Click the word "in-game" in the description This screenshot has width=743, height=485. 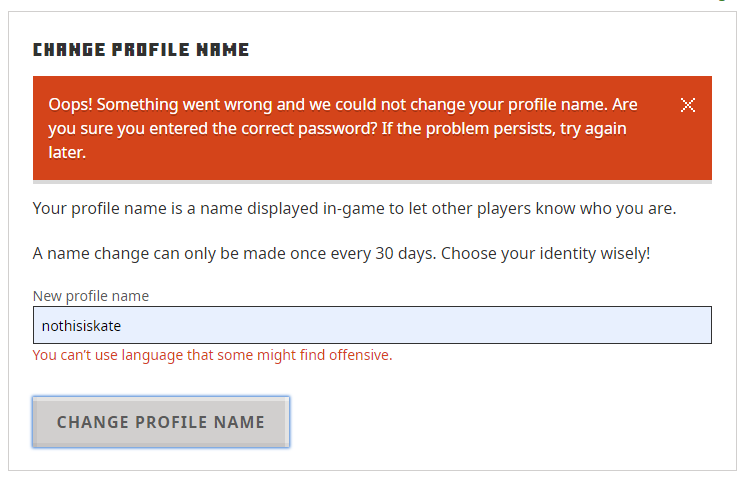408,209
